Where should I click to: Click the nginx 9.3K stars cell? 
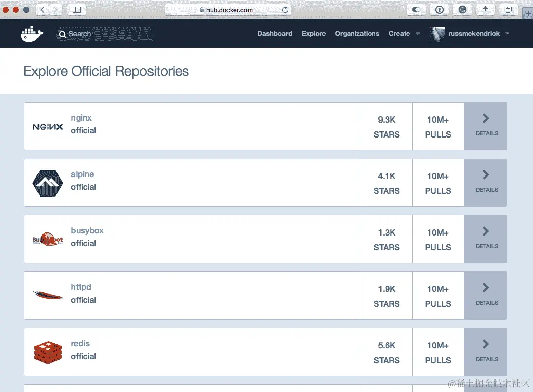click(x=387, y=126)
